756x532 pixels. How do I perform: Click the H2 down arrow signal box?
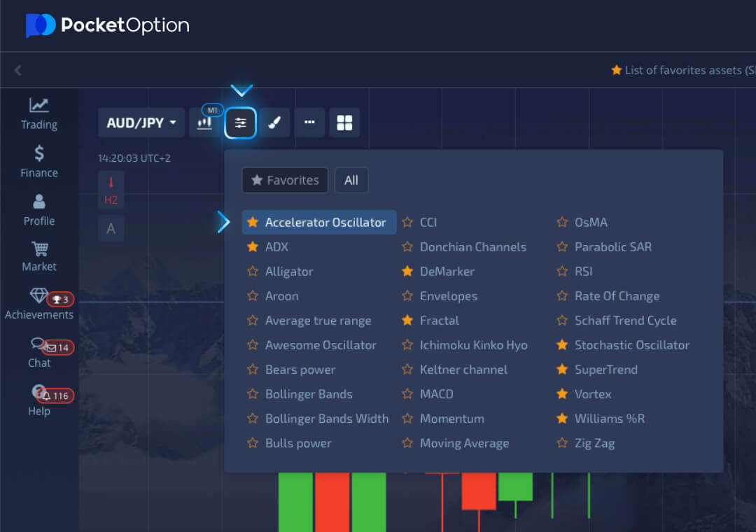click(111, 190)
